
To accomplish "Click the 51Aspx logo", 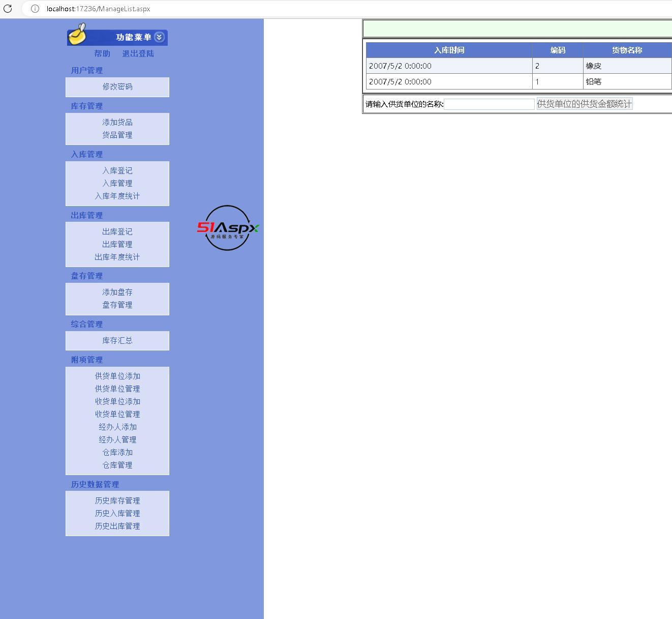I will point(228,228).
